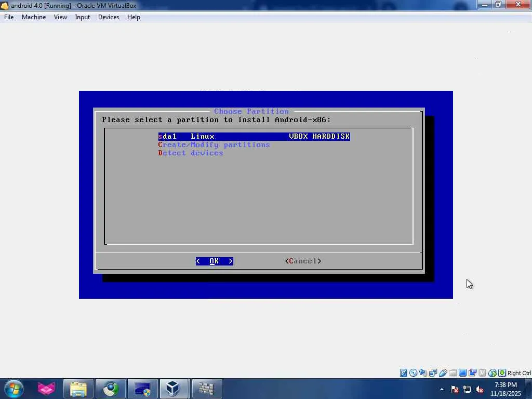Click the optical disk status icon

(413, 373)
